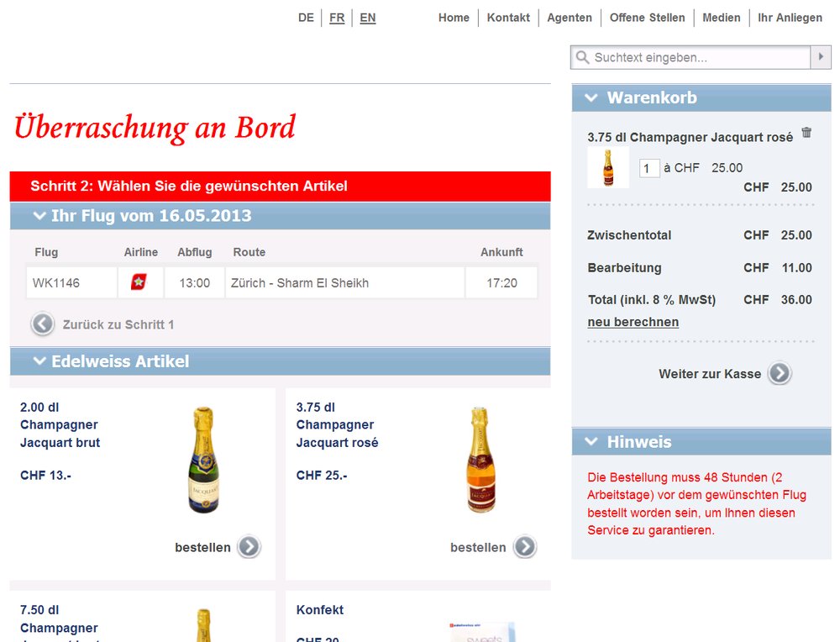The width and height of the screenshot is (840, 642).
Task: Open Offene Stellen page
Action: tap(647, 18)
